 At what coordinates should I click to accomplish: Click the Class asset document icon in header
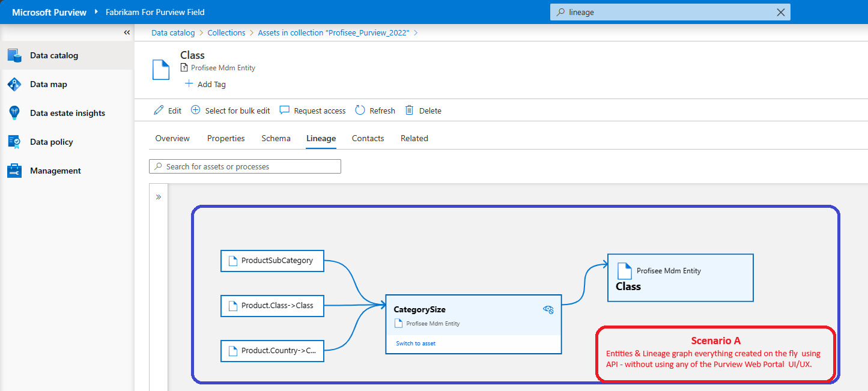coord(160,70)
